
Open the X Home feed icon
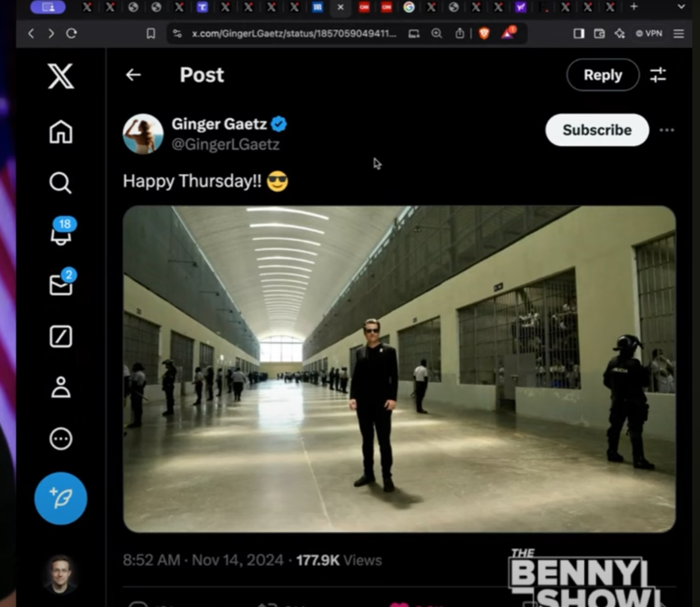61,132
